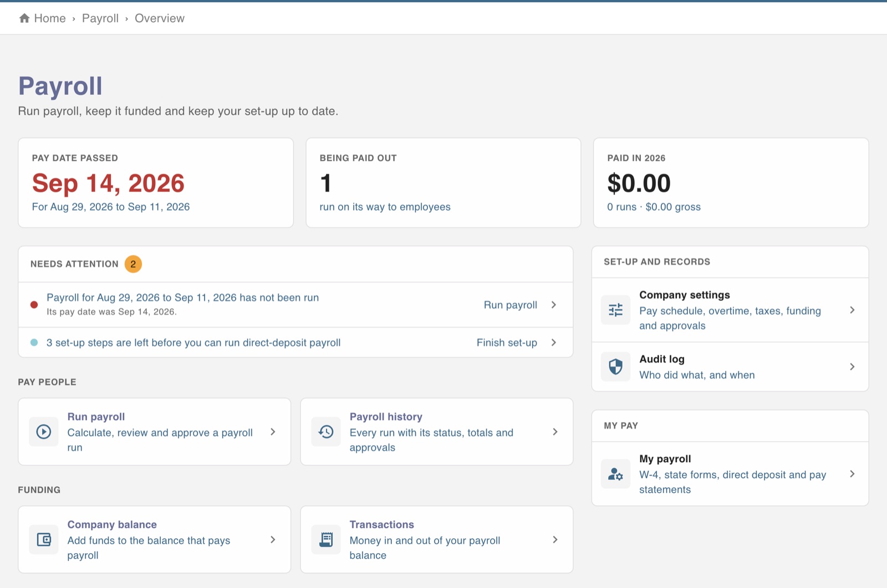
Task: Click the blue dot beside set-up steps alert
Action: pos(34,342)
